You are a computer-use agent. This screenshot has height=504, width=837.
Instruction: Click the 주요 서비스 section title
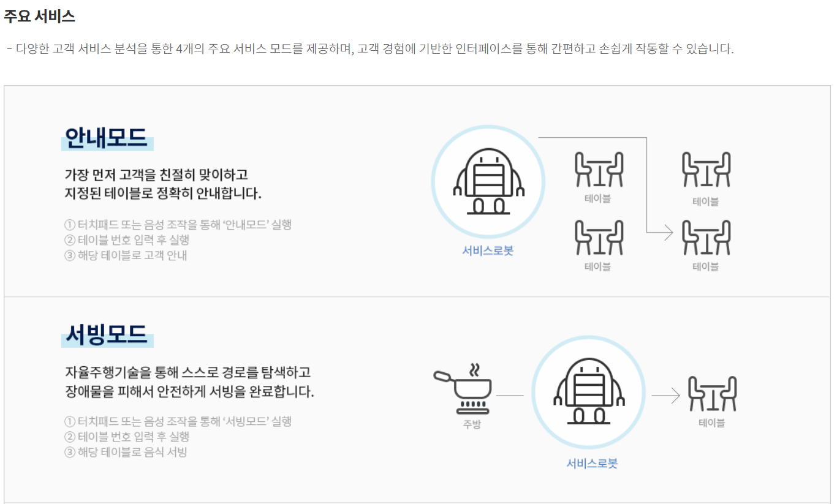[x=39, y=17]
